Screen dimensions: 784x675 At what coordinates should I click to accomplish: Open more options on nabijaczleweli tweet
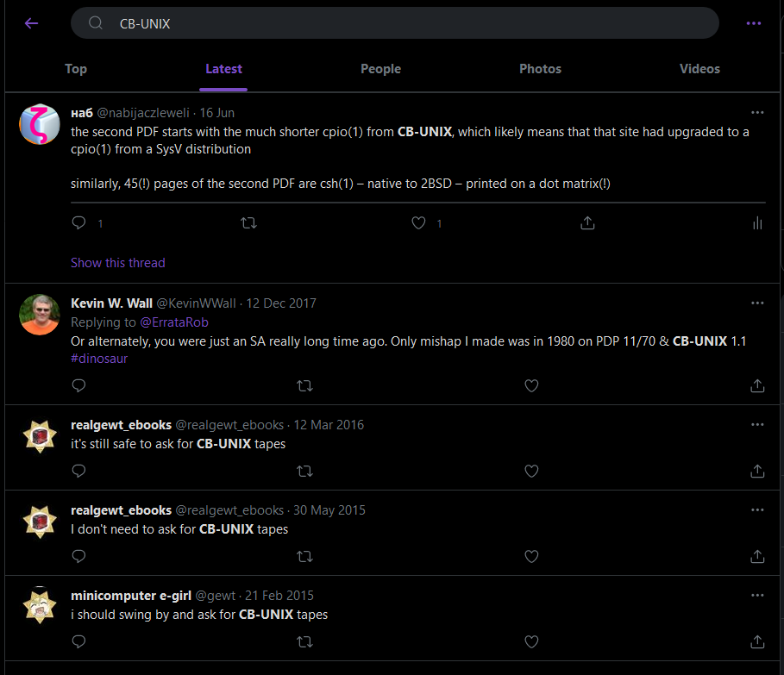point(757,113)
